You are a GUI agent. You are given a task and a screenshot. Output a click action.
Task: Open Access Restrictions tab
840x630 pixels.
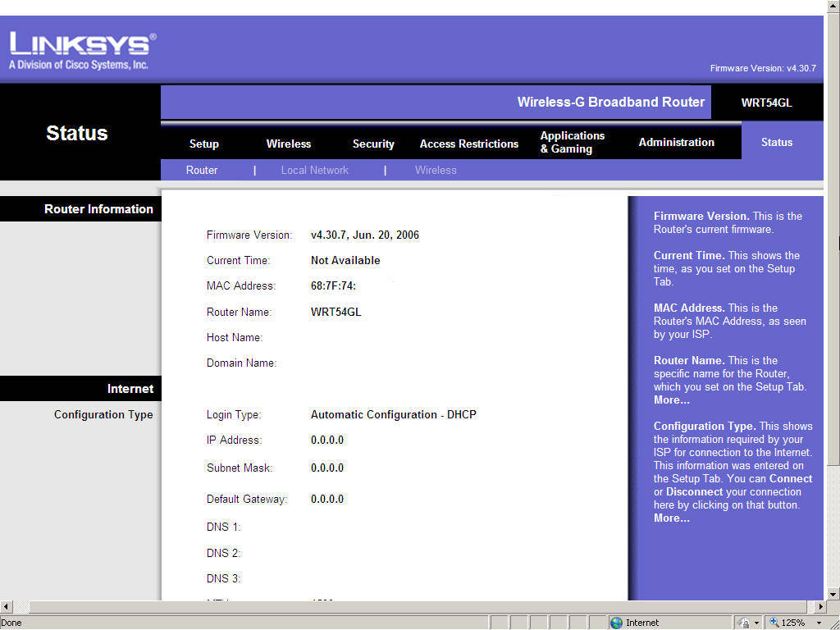coord(469,144)
